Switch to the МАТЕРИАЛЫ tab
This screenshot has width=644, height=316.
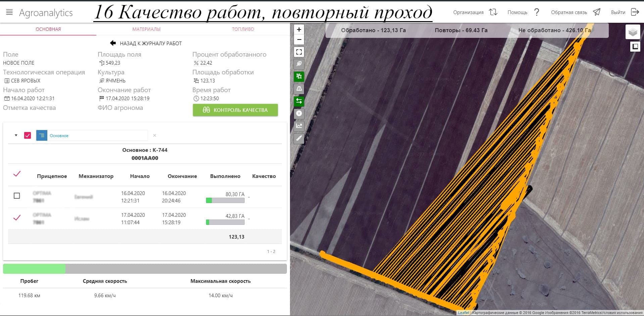coord(146,29)
